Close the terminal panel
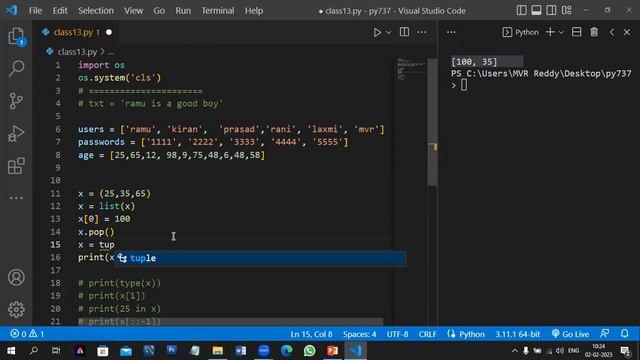This screenshot has width=640, height=360. click(x=627, y=32)
